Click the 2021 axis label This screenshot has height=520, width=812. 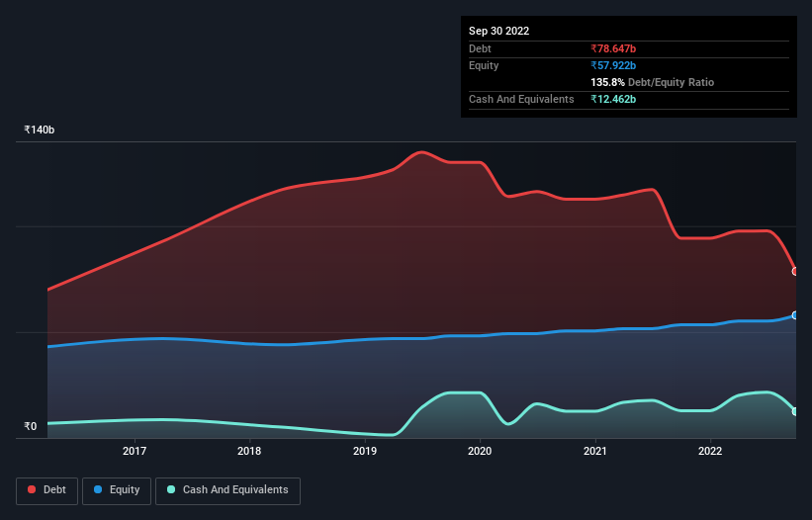[x=595, y=451]
